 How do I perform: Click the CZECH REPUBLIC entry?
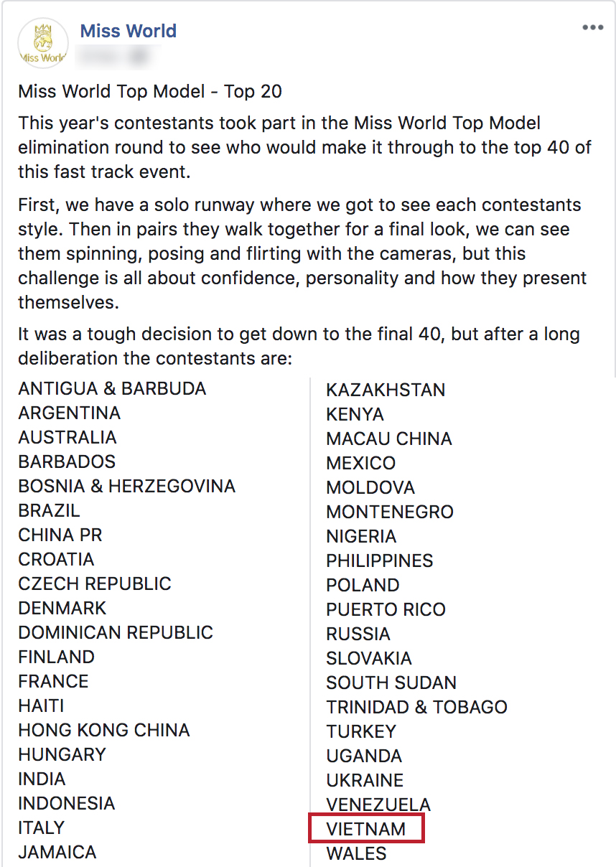pyautogui.click(x=95, y=584)
